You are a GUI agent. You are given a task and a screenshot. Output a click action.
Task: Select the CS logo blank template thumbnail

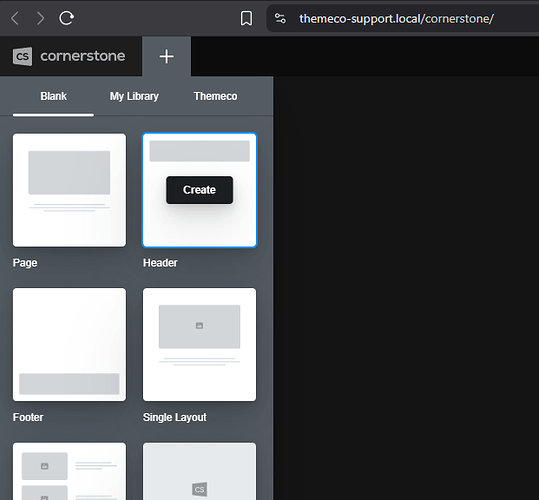199,471
